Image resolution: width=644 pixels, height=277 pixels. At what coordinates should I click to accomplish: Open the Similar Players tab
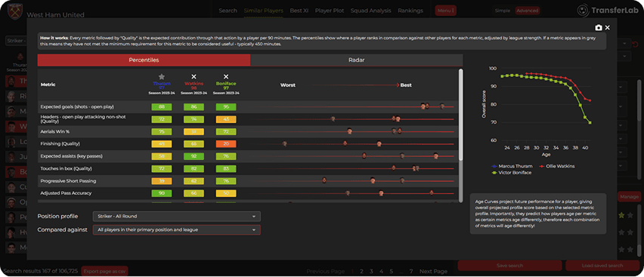point(263,11)
